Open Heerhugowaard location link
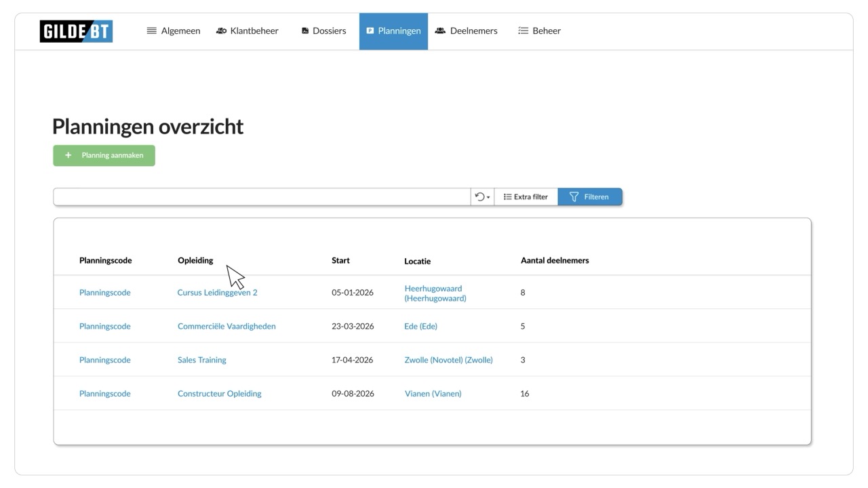 tap(435, 293)
